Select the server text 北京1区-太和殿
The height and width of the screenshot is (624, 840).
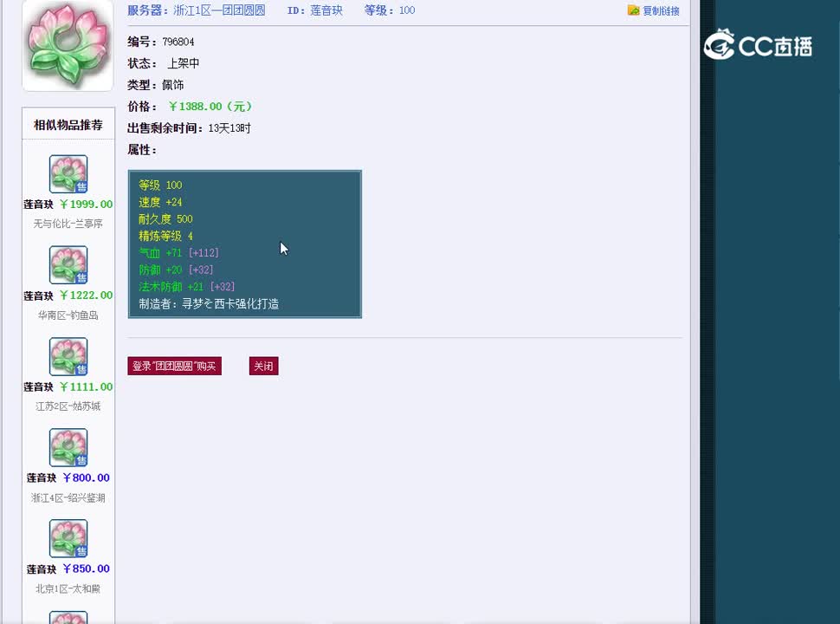(x=68, y=588)
